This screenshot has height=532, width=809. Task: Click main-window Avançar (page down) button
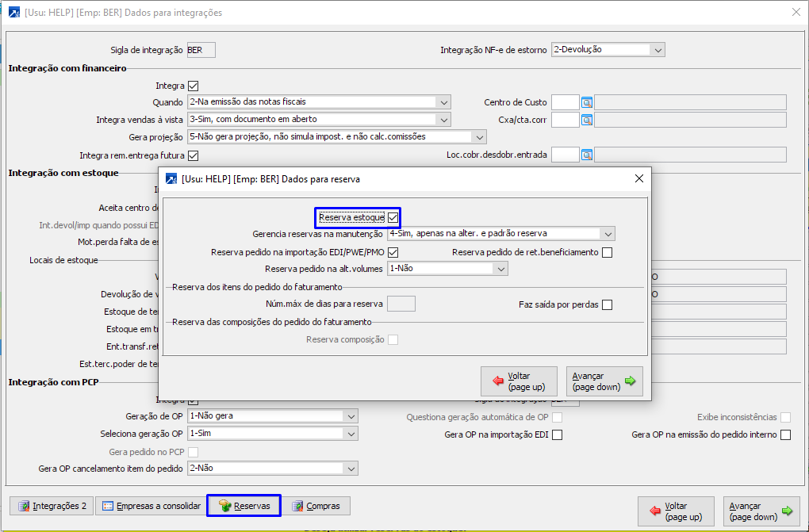point(761,511)
